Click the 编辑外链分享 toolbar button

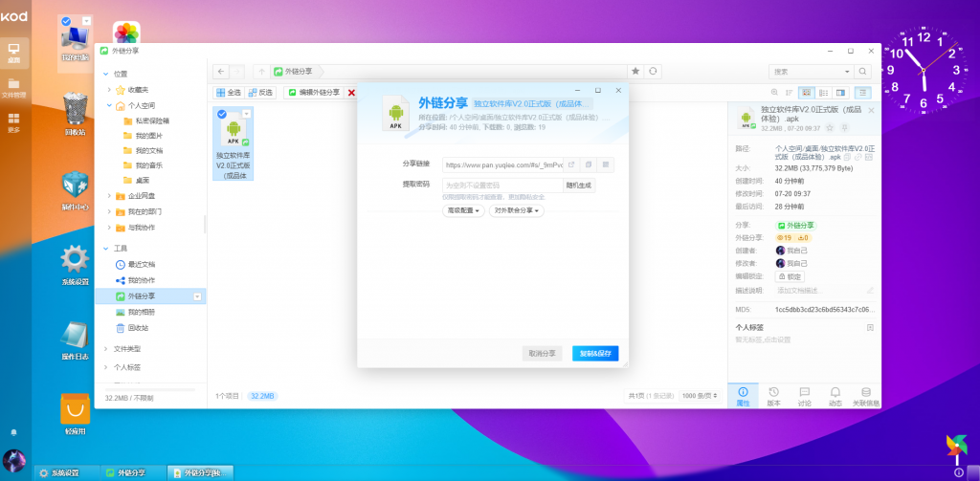314,93
